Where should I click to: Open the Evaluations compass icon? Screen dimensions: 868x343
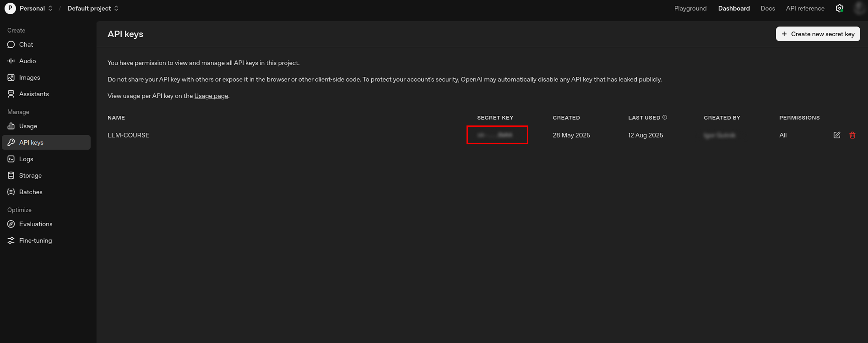(x=11, y=224)
